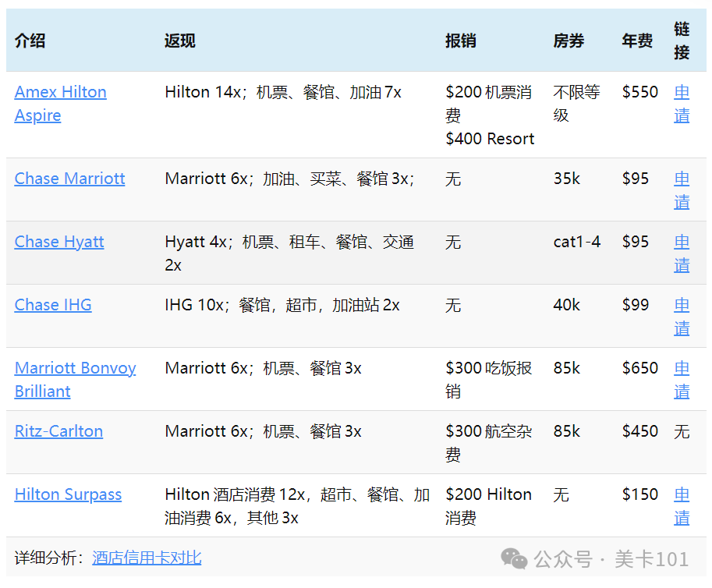Select the $150 annual fee cell
Viewport: 712px width, 588px height.
[x=639, y=494]
